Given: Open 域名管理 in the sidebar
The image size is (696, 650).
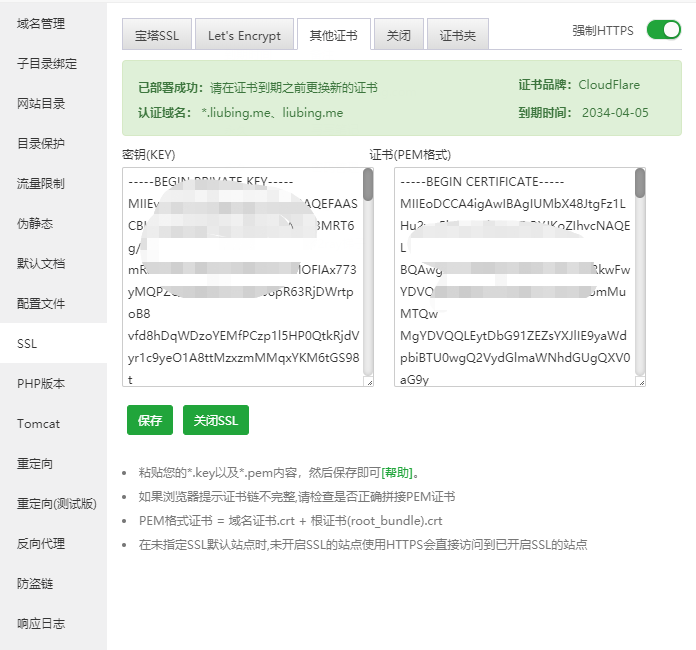Looking at the screenshot, I should tap(41, 23).
